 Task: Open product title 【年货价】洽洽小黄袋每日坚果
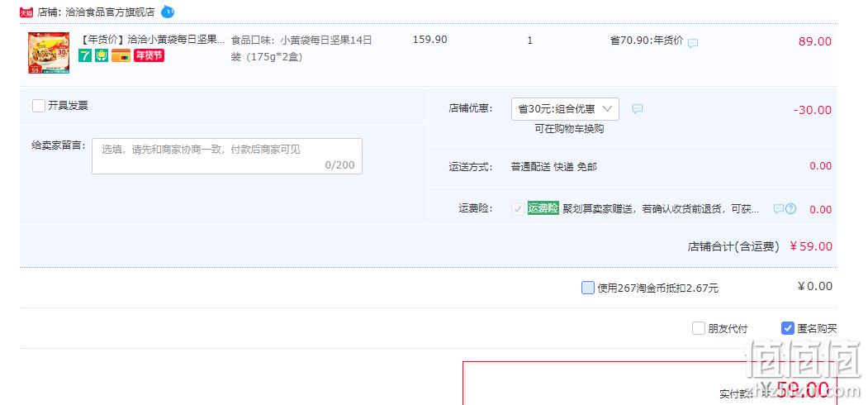pos(153,40)
